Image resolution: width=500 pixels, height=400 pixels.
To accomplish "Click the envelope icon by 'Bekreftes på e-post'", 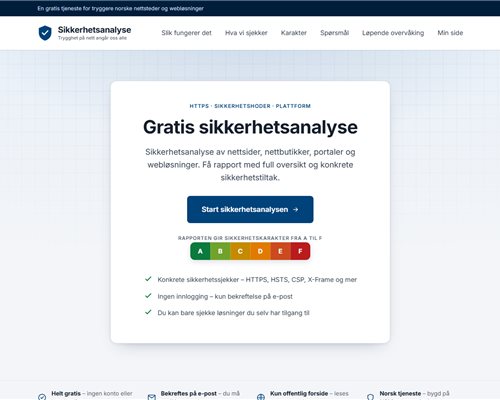I will (152, 397).
